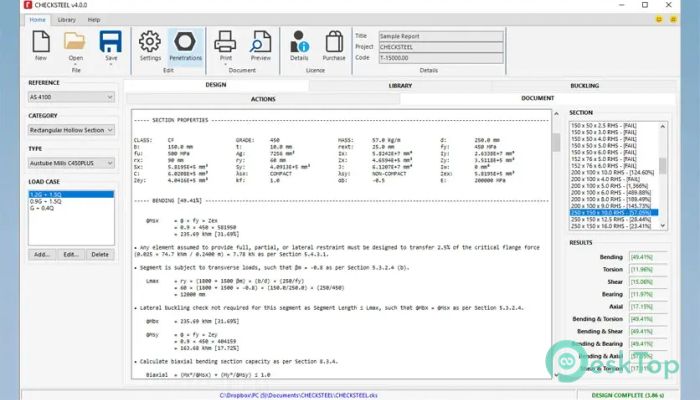Viewport: 700px width, 400px height.
Task: Click the Edit... load case button
Action: point(71,254)
